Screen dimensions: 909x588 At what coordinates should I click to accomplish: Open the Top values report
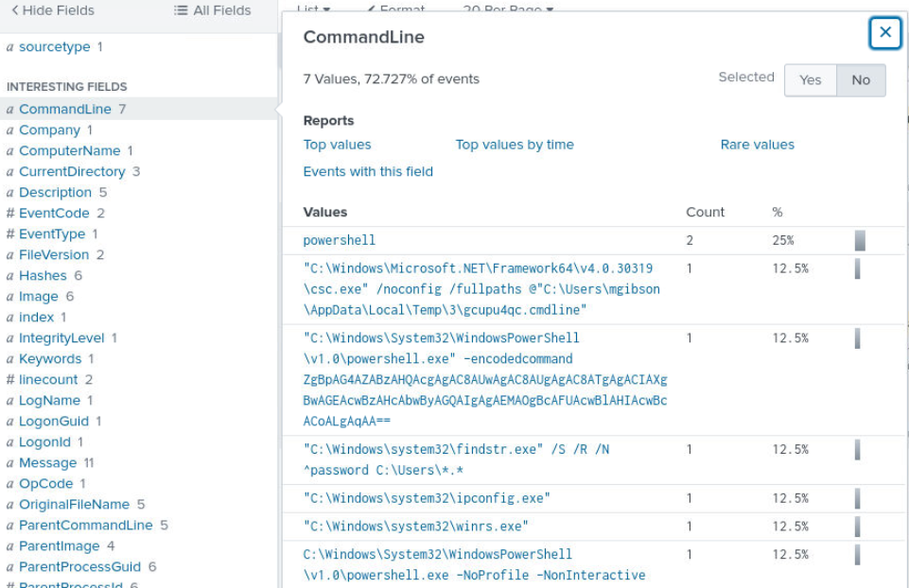[337, 145]
